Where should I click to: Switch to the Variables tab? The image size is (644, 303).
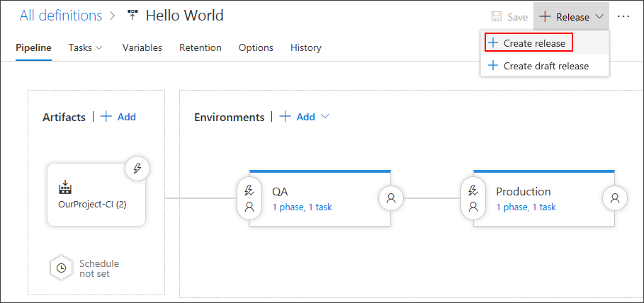[x=142, y=47]
